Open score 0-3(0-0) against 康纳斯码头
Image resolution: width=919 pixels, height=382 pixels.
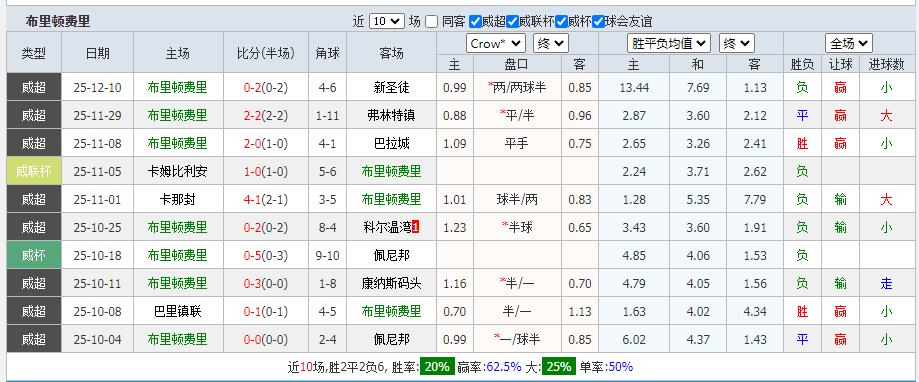266,284
